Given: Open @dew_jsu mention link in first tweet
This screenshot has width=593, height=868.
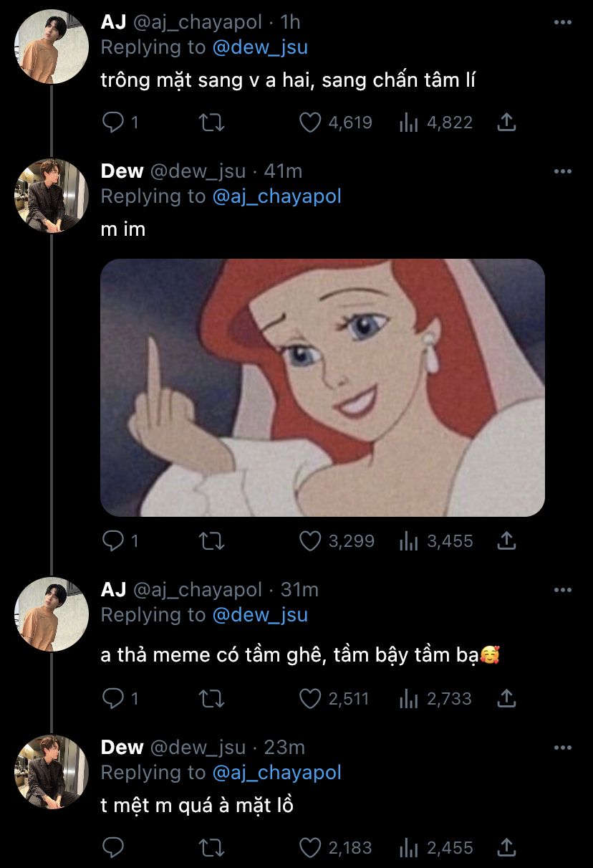Looking at the screenshot, I should tap(260, 47).
